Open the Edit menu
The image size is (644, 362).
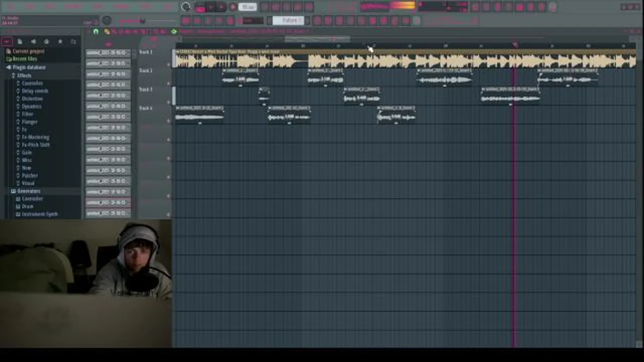[x=30, y=7]
